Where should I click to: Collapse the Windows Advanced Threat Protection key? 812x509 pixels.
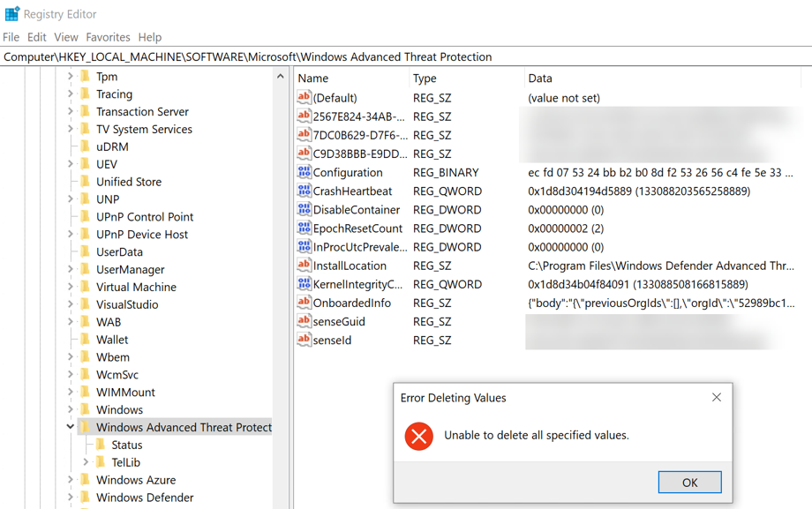click(71, 427)
